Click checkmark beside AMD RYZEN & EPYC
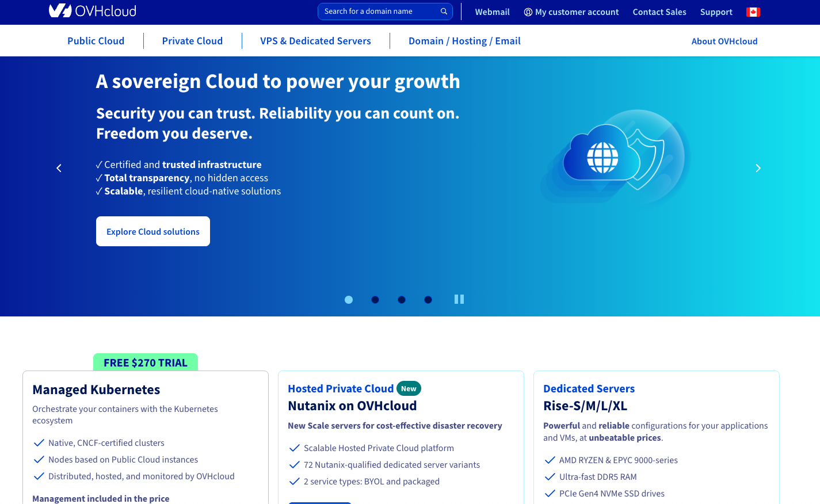Image resolution: width=820 pixels, height=504 pixels. [x=550, y=460]
